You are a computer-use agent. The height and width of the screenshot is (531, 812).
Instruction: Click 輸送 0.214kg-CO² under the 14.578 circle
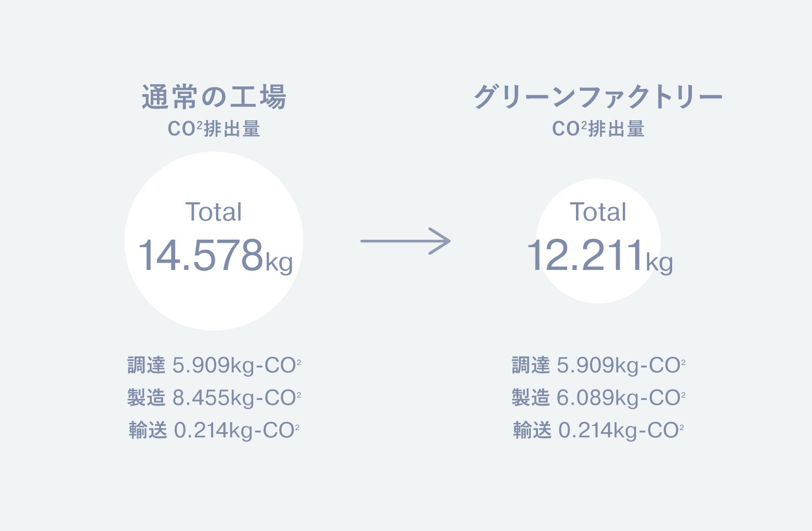[214, 430]
